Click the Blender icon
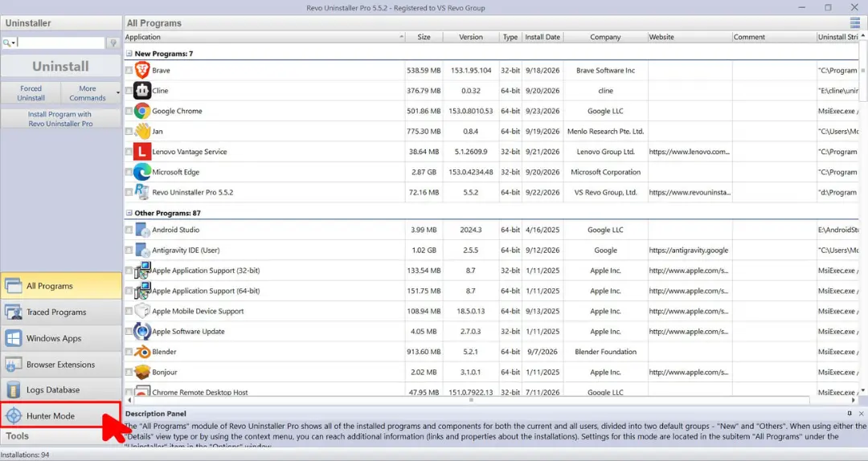868x461 pixels. 142,352
